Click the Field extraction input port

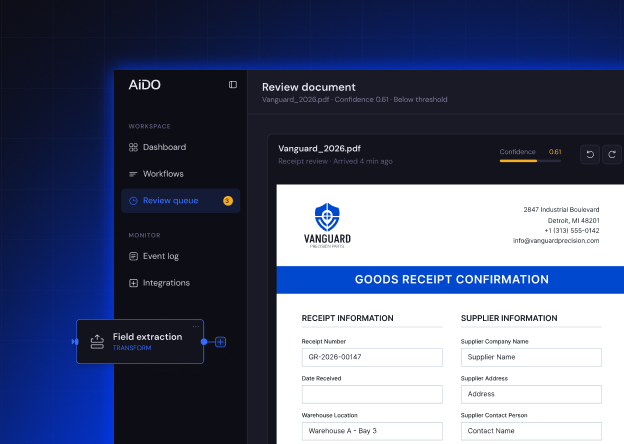(x=75, y=342)
